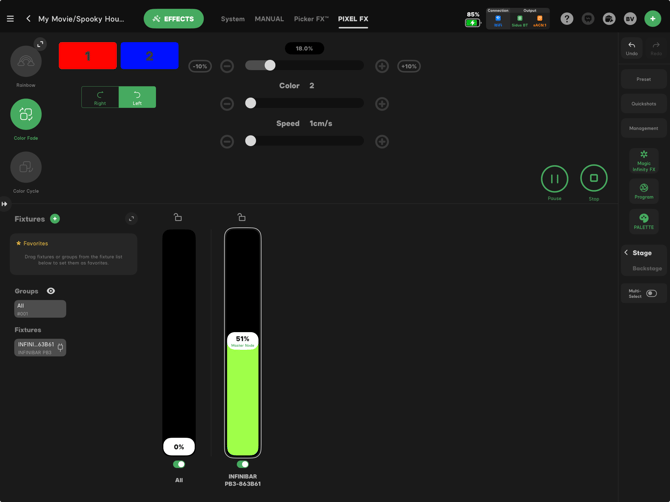670x502 pixels.
Task: Click the Speed slider handle
Action: [251, 141]
